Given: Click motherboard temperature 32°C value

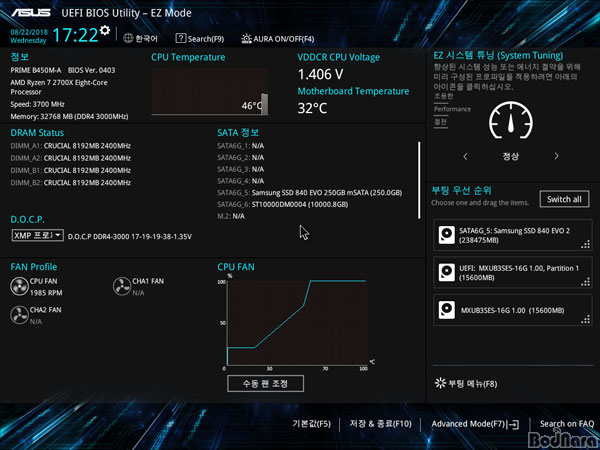Looking at the screenshot, I should [x=312, y=108].
